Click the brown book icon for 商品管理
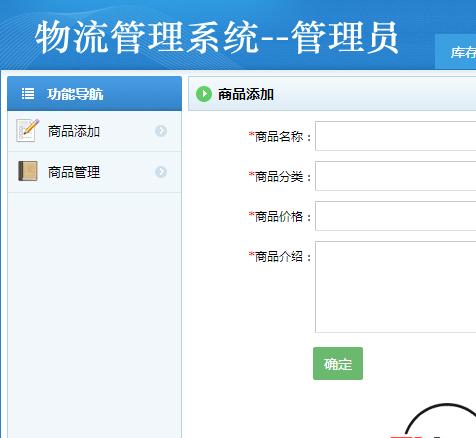476x438 pixels. (28, 171)
